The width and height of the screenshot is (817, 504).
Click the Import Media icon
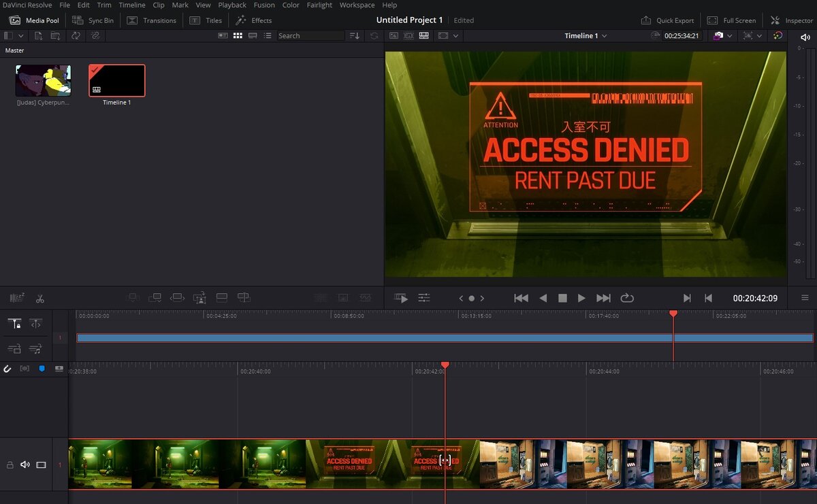click(39, 35)
